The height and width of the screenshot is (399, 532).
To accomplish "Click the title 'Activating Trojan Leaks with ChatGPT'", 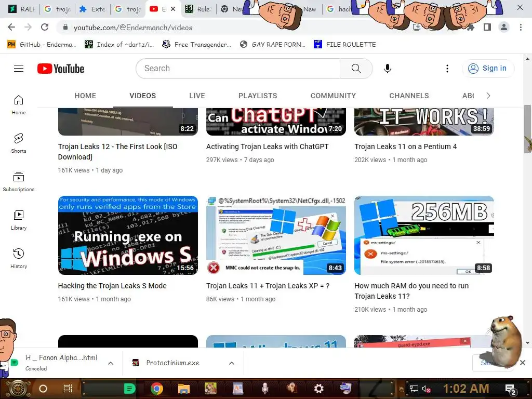I will (x=268, y=147).
